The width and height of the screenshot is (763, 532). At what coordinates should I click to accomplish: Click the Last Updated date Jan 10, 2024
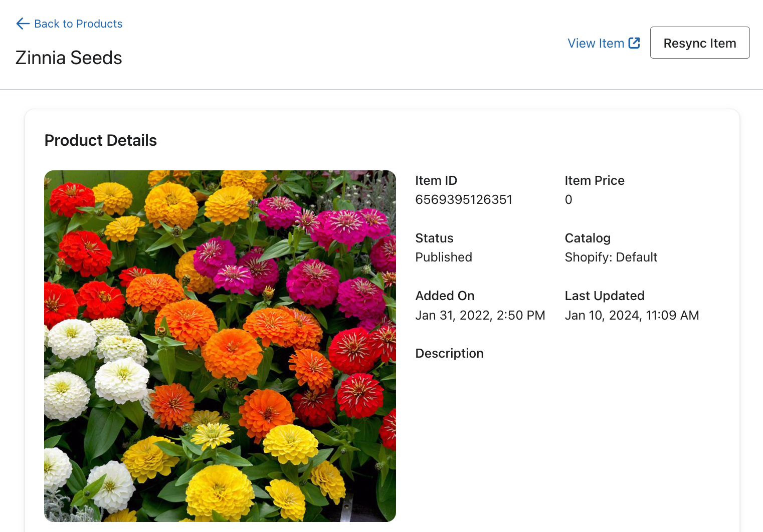(x=631, y=315)
